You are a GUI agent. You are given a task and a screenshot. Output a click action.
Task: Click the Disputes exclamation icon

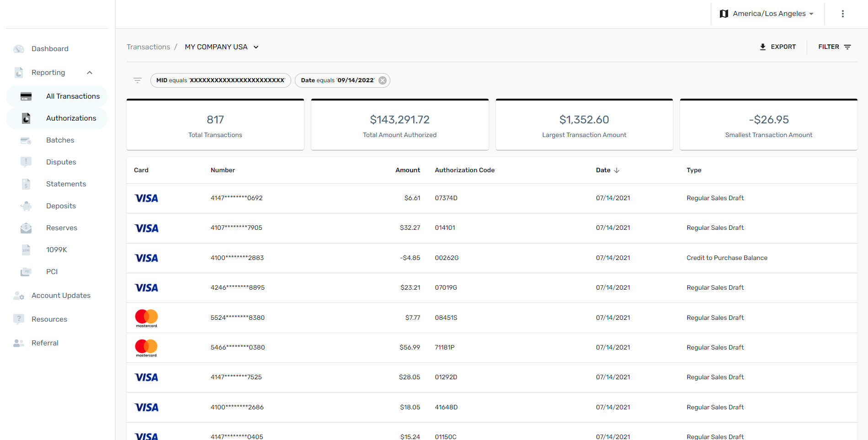coord(26,162)
